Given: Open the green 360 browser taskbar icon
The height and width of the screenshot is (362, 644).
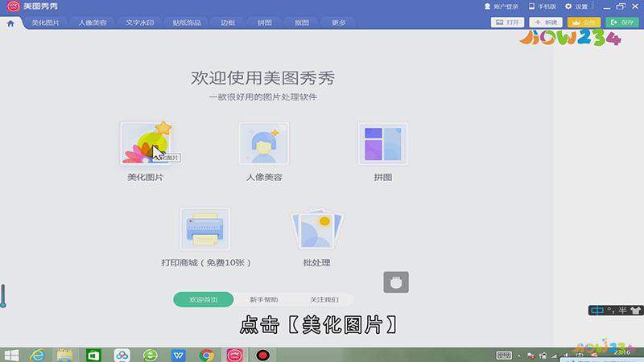Looking at the screenshot, I should (151, 355).
